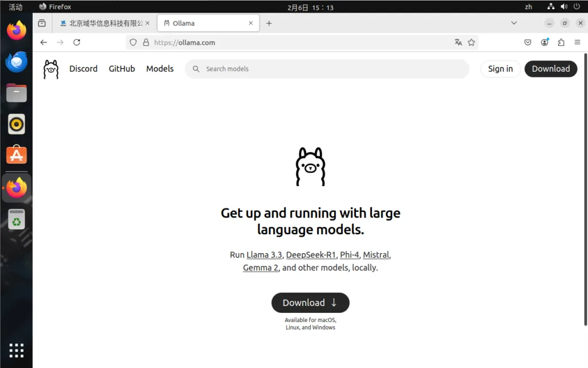Show all applications grid
The width and height of the screenshot is (588, 368).
click(17, 351)
